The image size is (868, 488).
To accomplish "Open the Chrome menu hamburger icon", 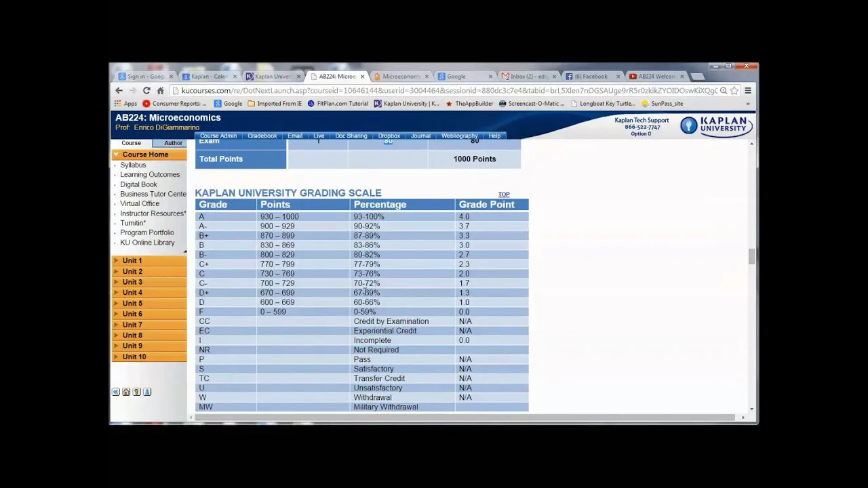I will (748, 90).
